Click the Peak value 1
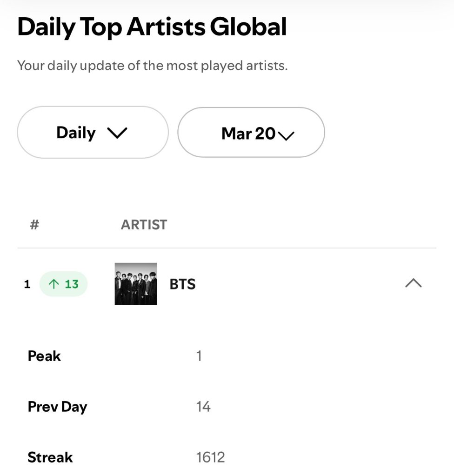The height and width of the screenshot is (476, 454). tap(199, 356)
